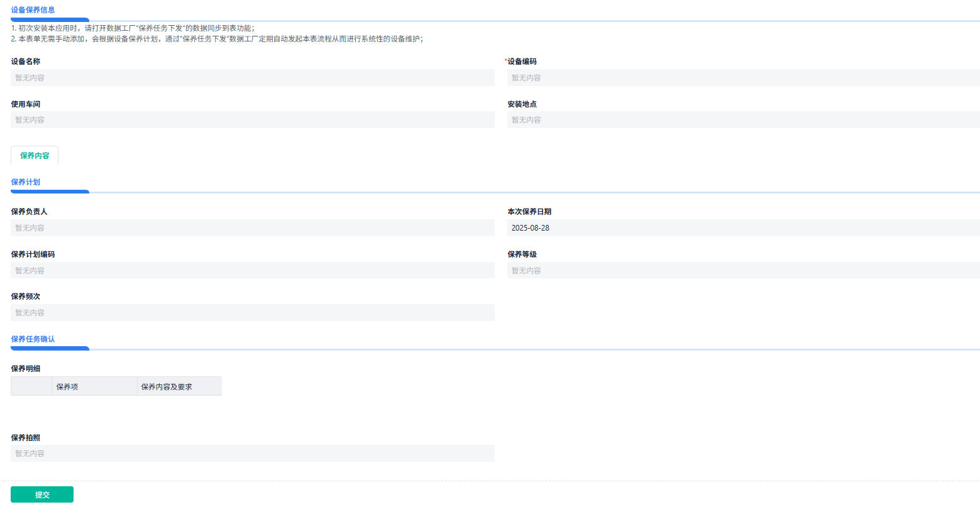Switch to the 保养内容 tab

tap(35, 155)
